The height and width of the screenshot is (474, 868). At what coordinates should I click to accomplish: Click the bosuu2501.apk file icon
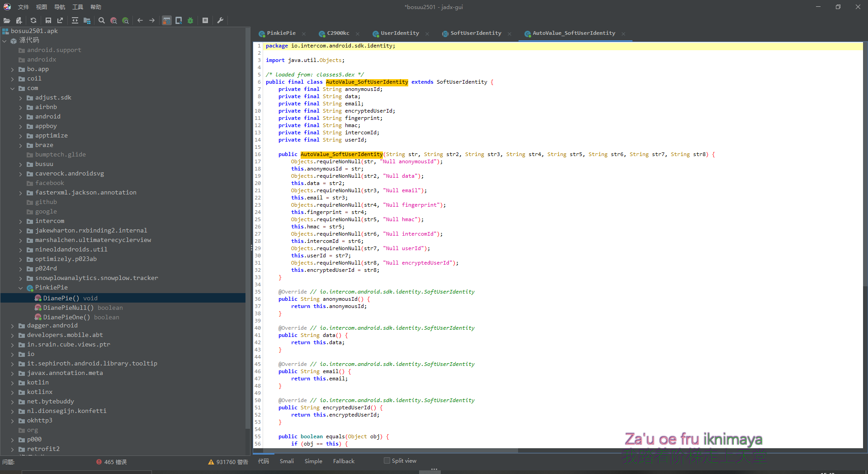tap(5, 31)
